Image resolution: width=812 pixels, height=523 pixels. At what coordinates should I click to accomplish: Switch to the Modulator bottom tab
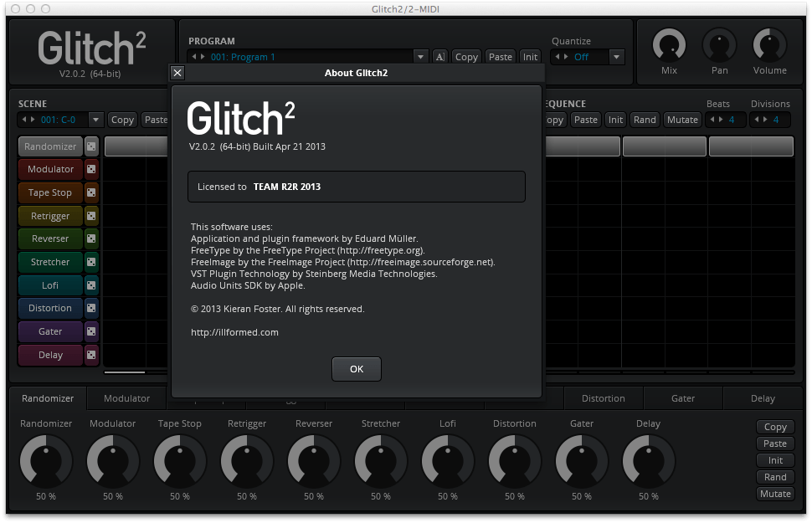pos(127,398)
